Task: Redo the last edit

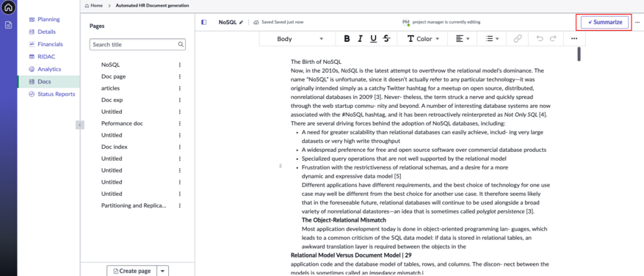Action: click(x=553, y=39)
